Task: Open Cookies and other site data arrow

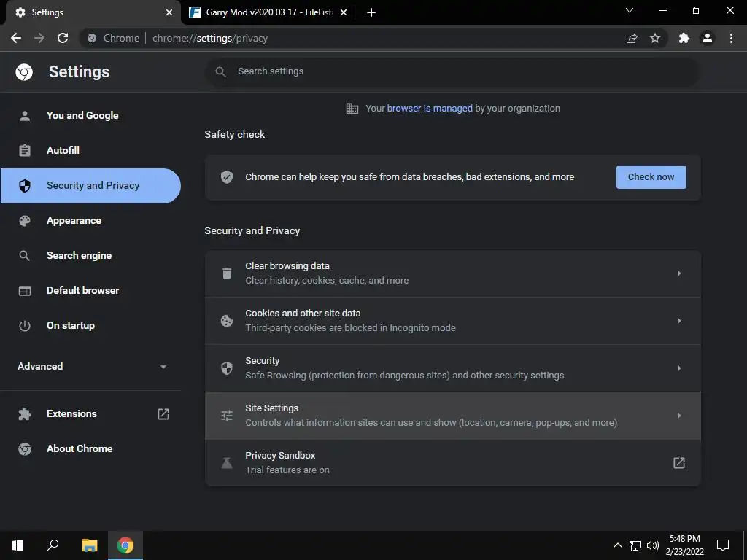Action: (x=679, y=321)
